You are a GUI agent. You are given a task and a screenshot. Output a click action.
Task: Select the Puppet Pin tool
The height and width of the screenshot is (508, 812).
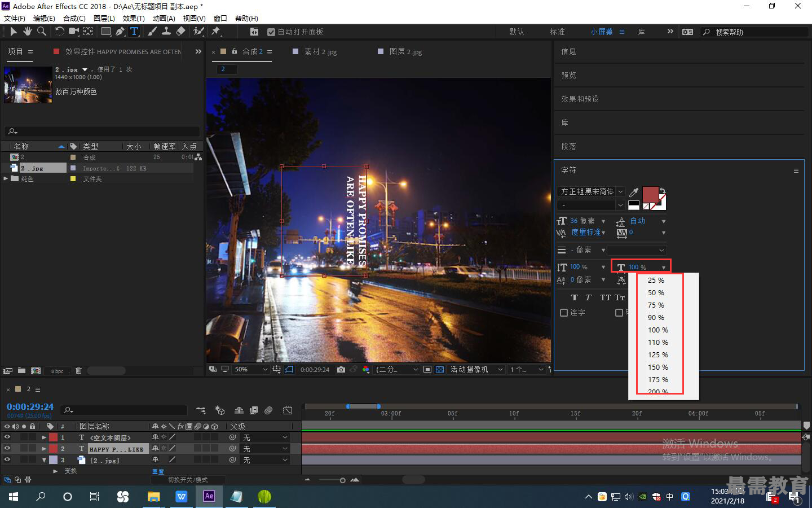216,32
